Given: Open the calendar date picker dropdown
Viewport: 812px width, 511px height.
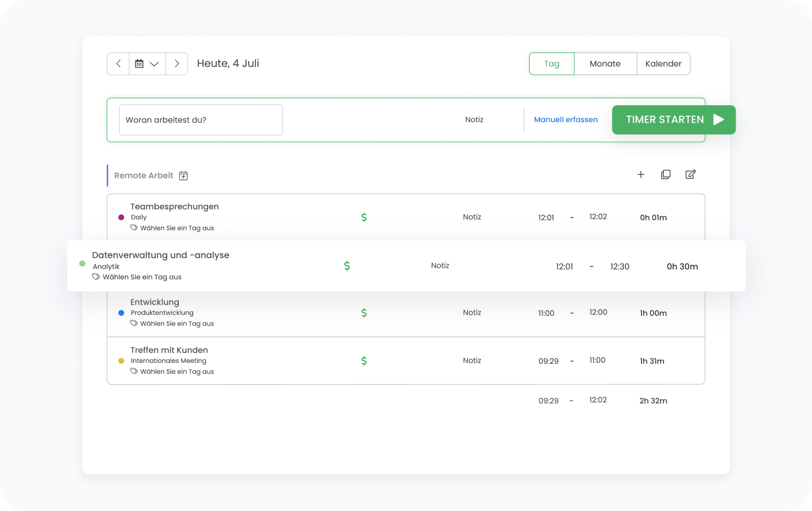Looking at the screenshot, I should click(x=147, y=64).
